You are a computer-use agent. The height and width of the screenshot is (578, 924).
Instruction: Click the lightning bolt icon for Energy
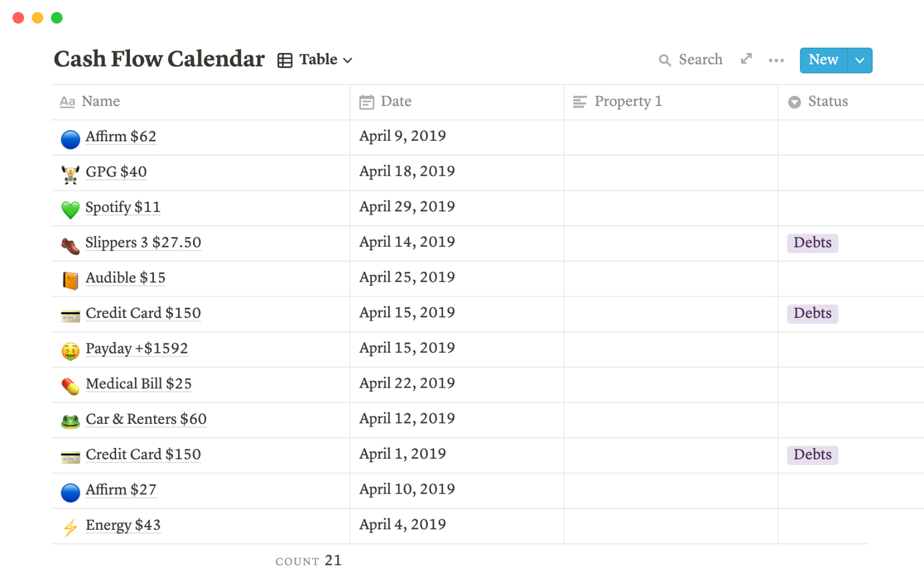pyautogui.click(x=70, y=527)
